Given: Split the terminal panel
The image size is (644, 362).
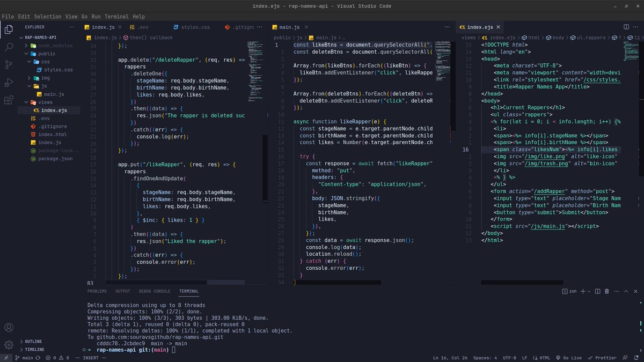Looking at the screenshot, I should click(x=597, y=291).
